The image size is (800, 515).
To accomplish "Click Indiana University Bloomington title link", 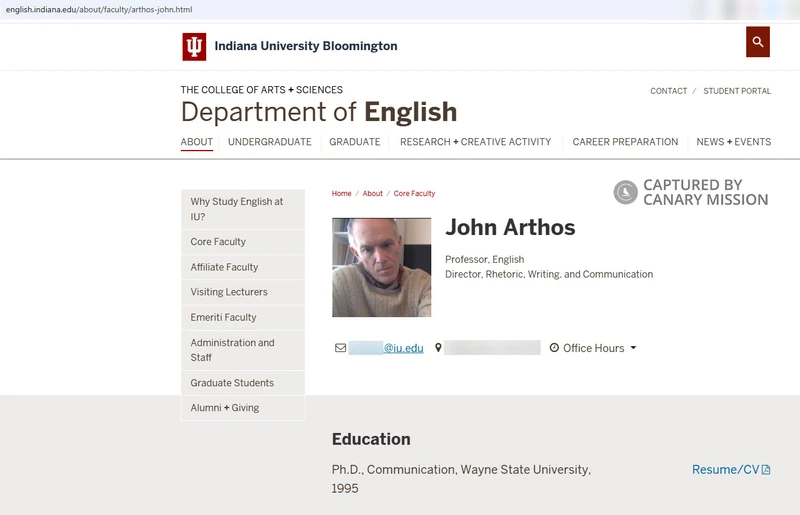I will pos(306,46).
